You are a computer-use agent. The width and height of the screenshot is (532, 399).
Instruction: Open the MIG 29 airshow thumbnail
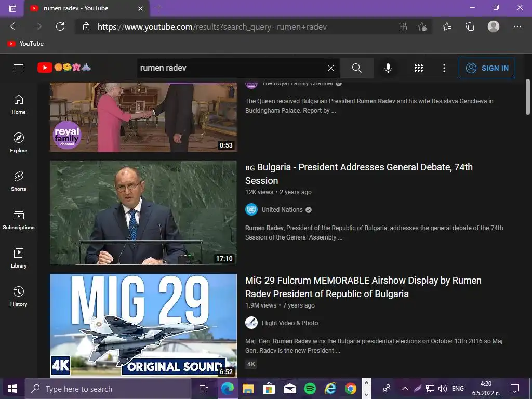pos(143,326)
